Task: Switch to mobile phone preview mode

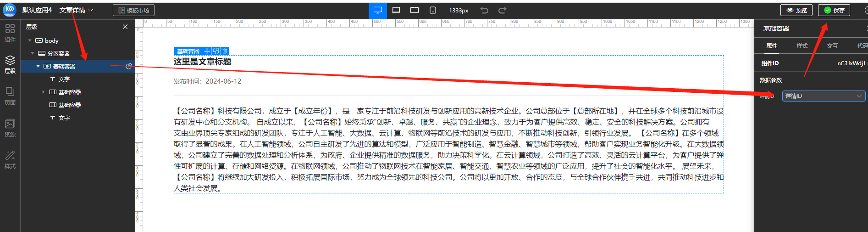Action: [x=433, y=10]
